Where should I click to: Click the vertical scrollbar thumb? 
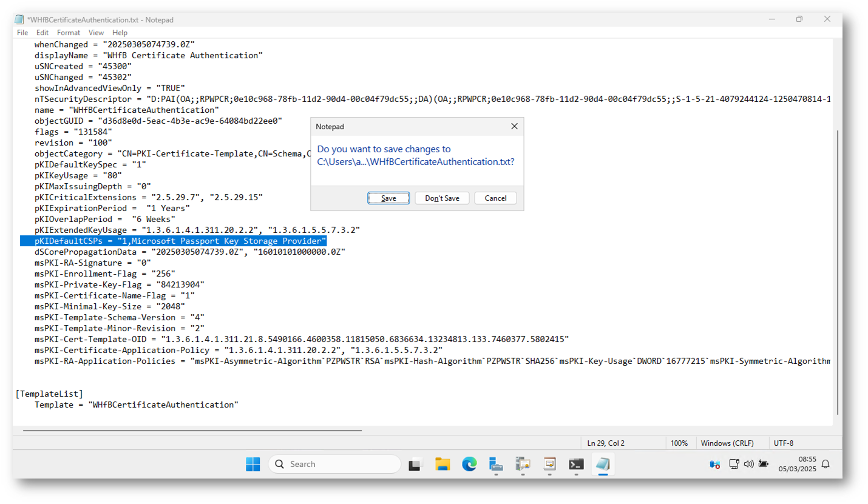coord(838,272)
